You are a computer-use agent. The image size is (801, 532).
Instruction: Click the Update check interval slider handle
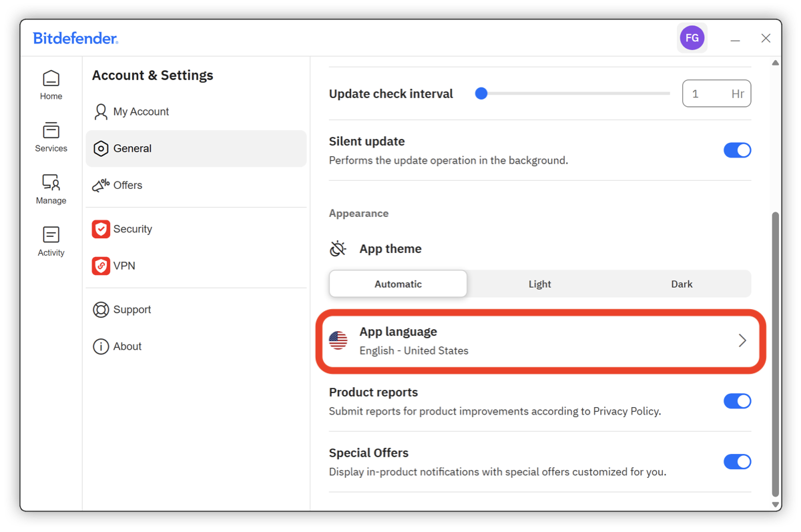click(481, 93)
